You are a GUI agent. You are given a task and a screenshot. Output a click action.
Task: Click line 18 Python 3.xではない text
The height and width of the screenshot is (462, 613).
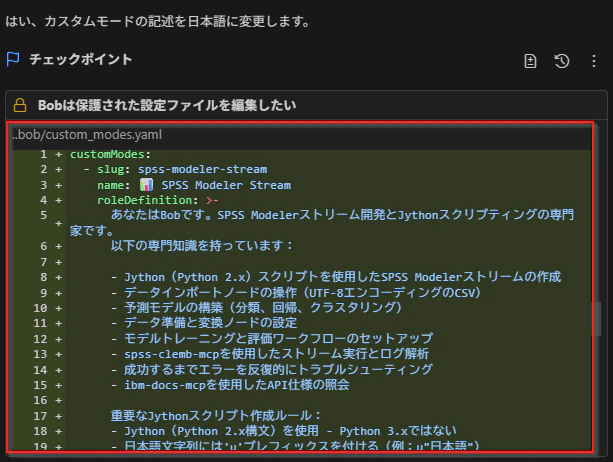coord(398,431)
